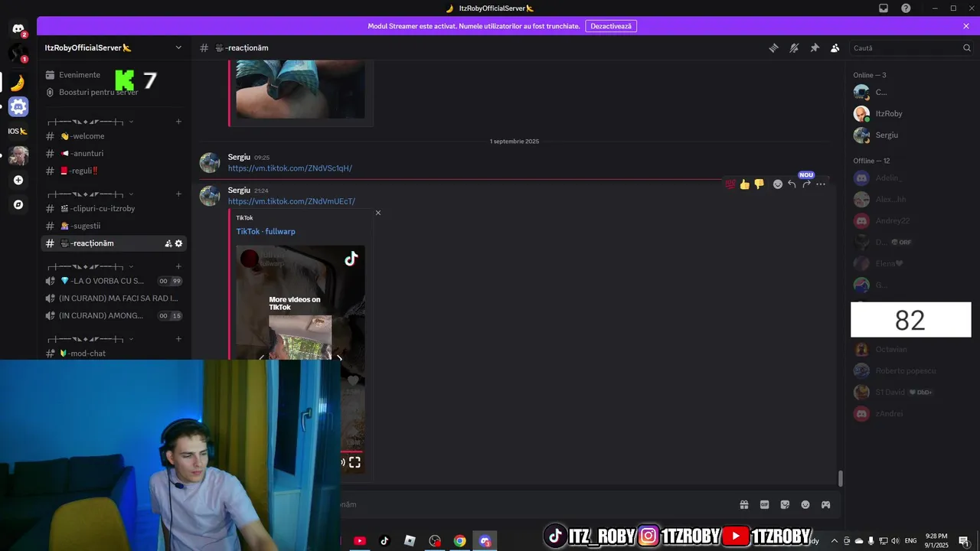Open Discover servers compass icon

pyautogui.click(x=18, y=205)
